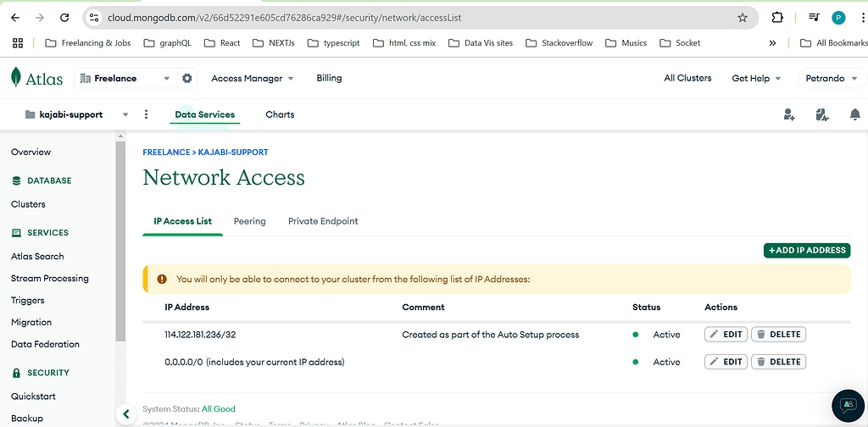Delete the 0.0.0.0/0 entry
Screen dimensions: 868x427
coord(778,362)
